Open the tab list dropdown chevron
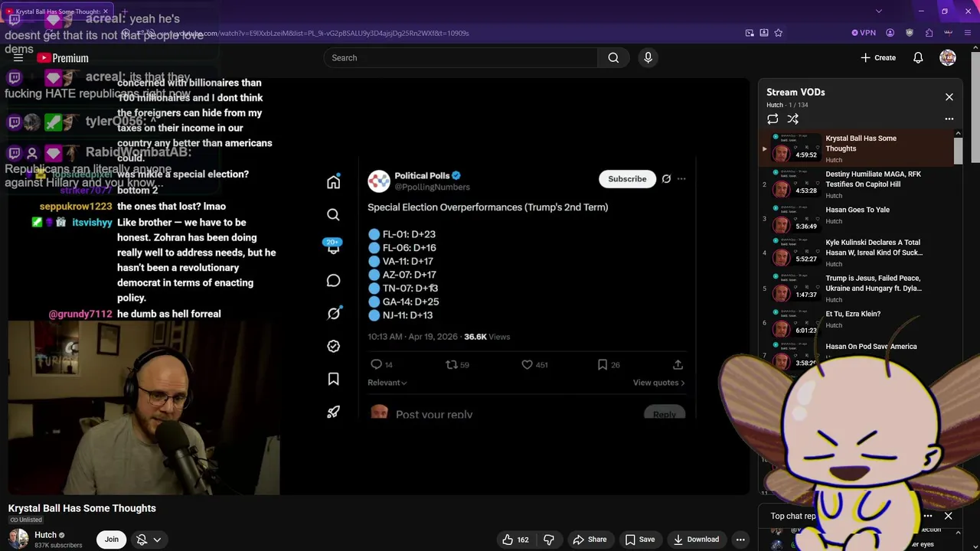980x551 pixels. pyautogui.click(x=878, y=11)
